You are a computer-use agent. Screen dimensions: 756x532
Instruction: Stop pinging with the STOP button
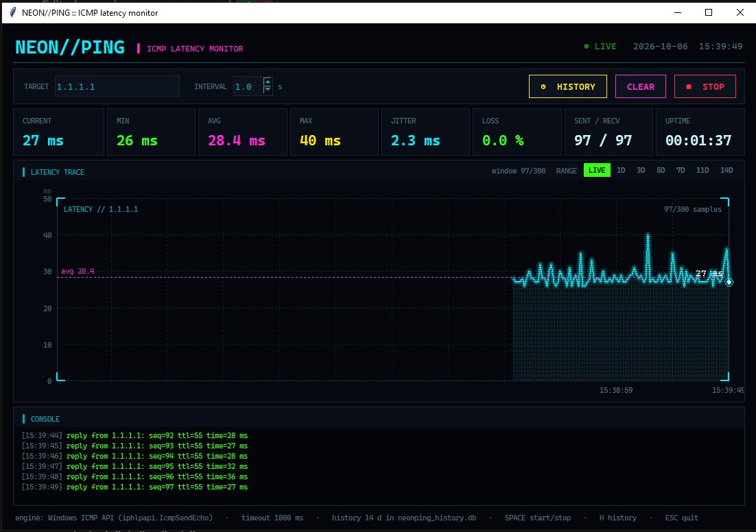pyautogui.click(x=705, y=87)
